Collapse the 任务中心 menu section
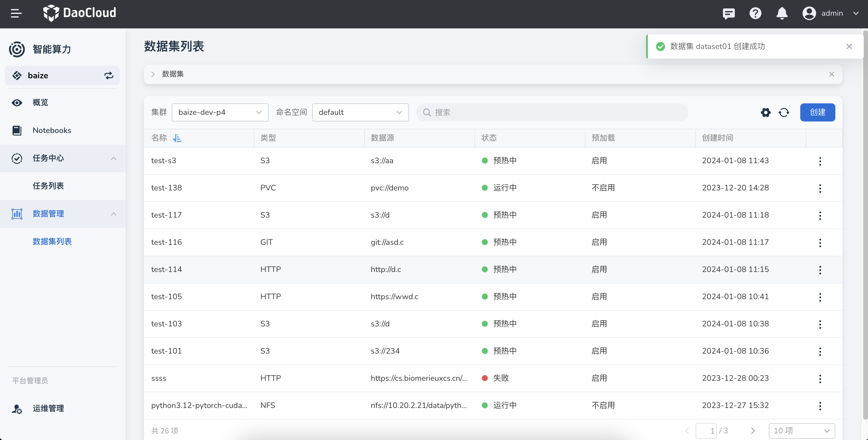This screenshot has height=440, width=868. 113,158
